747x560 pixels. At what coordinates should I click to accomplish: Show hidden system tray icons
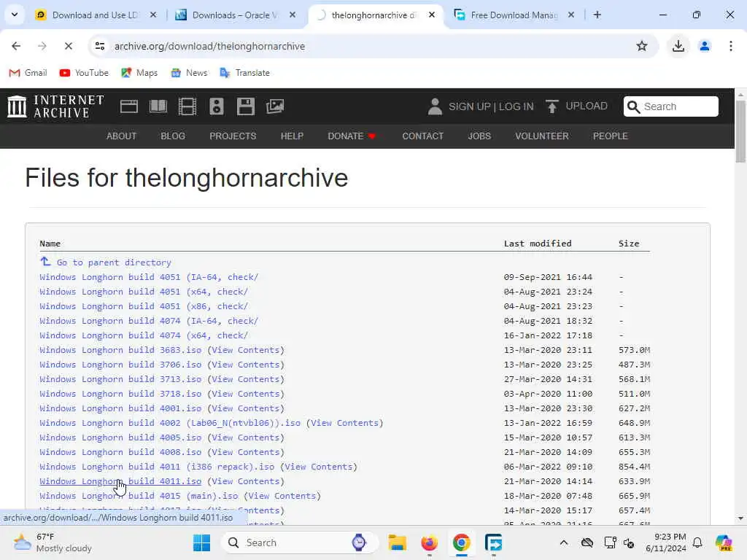(x=564, y=542)
